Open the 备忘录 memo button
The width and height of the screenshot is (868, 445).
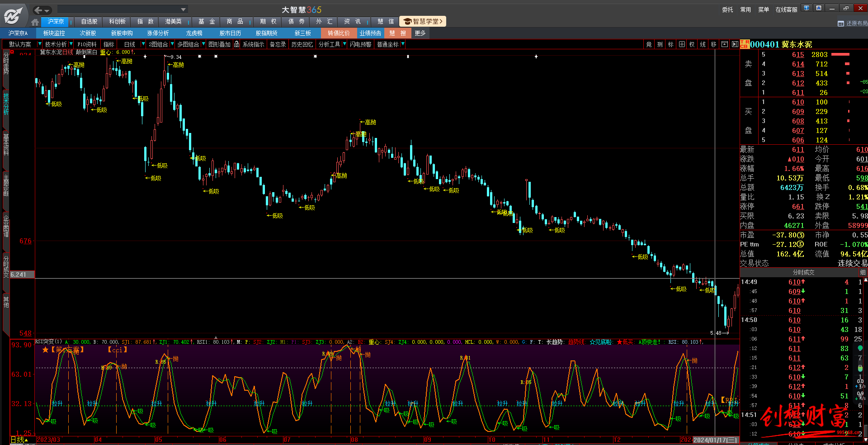tap(278, 44)
